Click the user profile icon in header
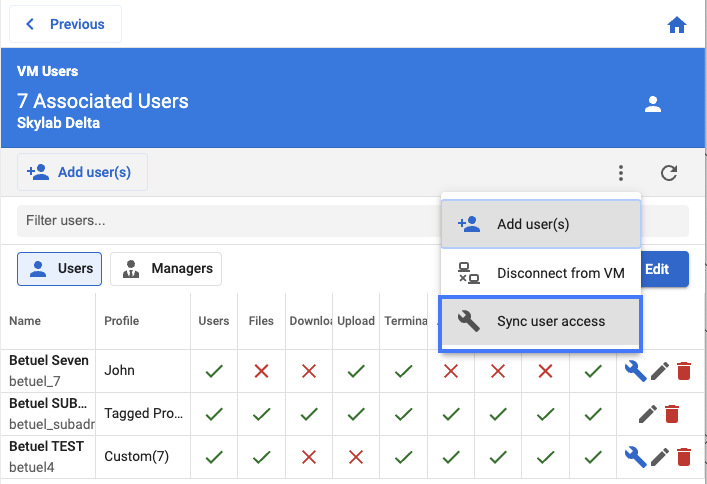Image resolution: width=707 pixels, height=484 pixels. [x=653, y=104]
